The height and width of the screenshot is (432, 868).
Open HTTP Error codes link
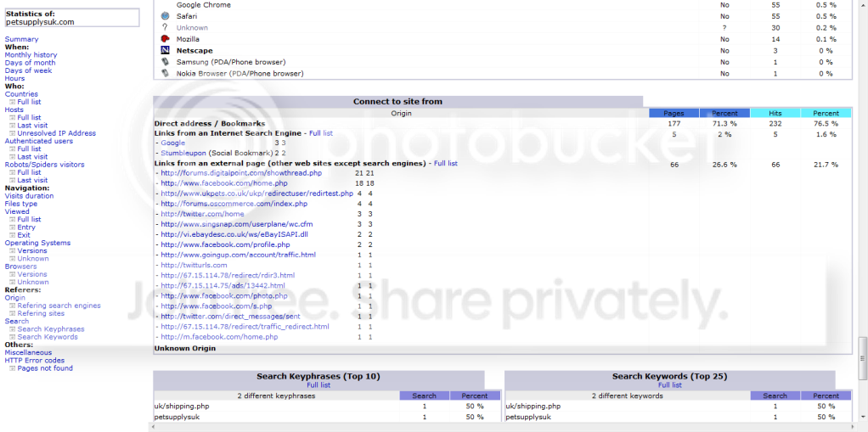(35, 361)
